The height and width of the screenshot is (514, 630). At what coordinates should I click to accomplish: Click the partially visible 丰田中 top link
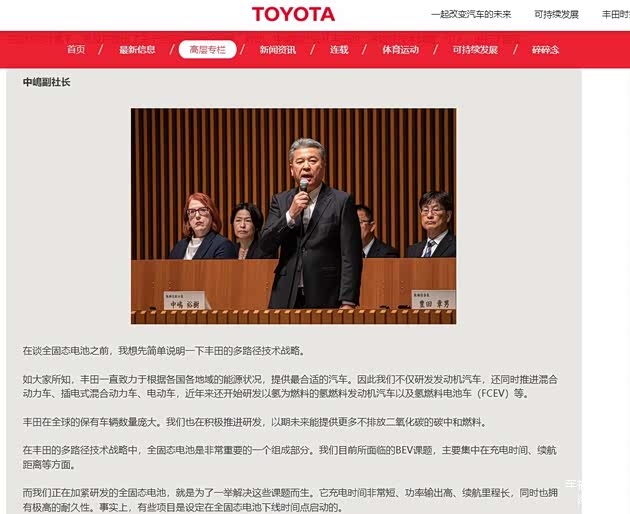(615, 15)
